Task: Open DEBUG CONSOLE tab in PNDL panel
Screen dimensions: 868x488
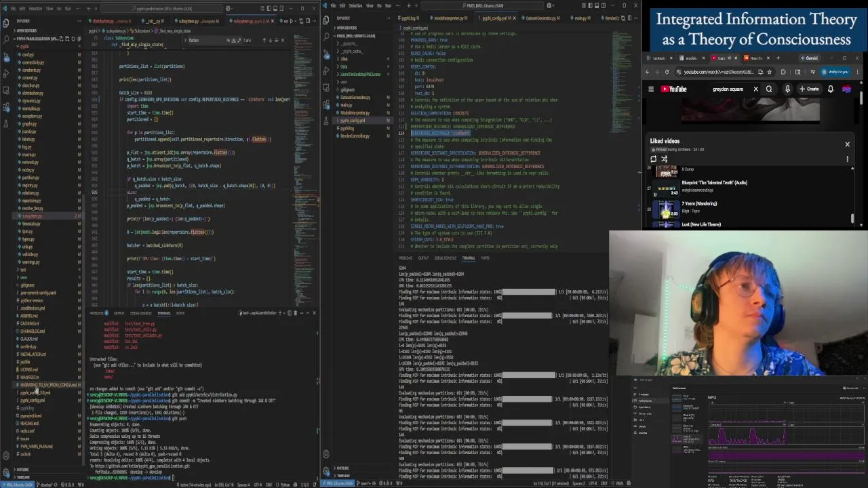Action: pyautogui.click(x=445, y=258)
